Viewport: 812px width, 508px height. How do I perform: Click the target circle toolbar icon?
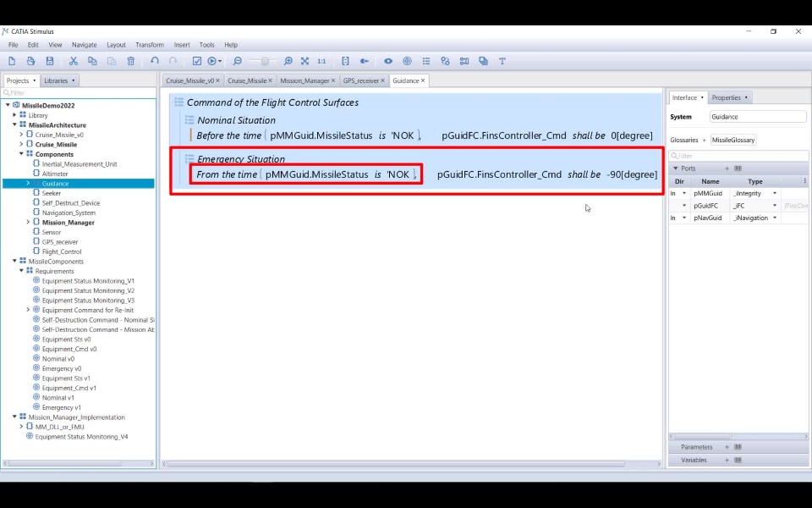pyautogui.click(x=407, y=61)
